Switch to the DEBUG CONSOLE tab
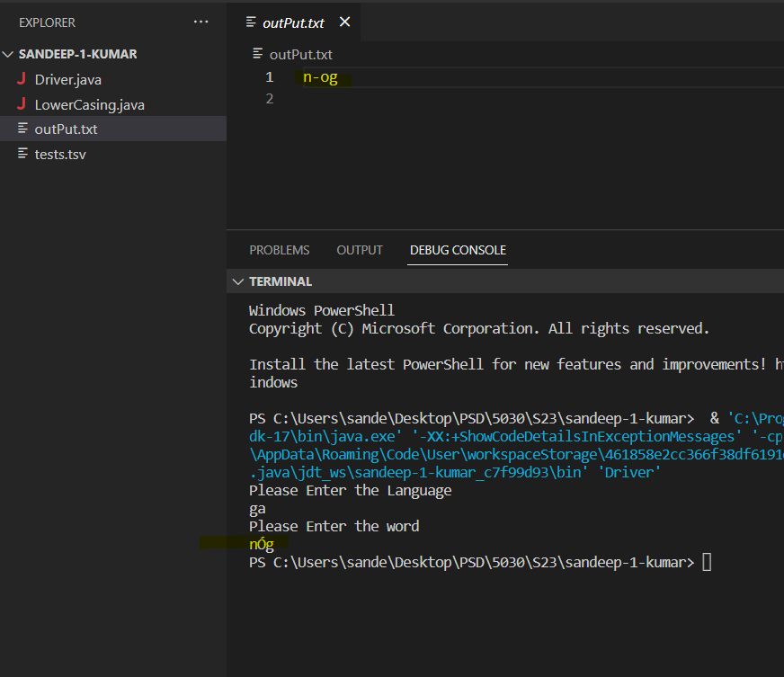 tap(458, 250)
